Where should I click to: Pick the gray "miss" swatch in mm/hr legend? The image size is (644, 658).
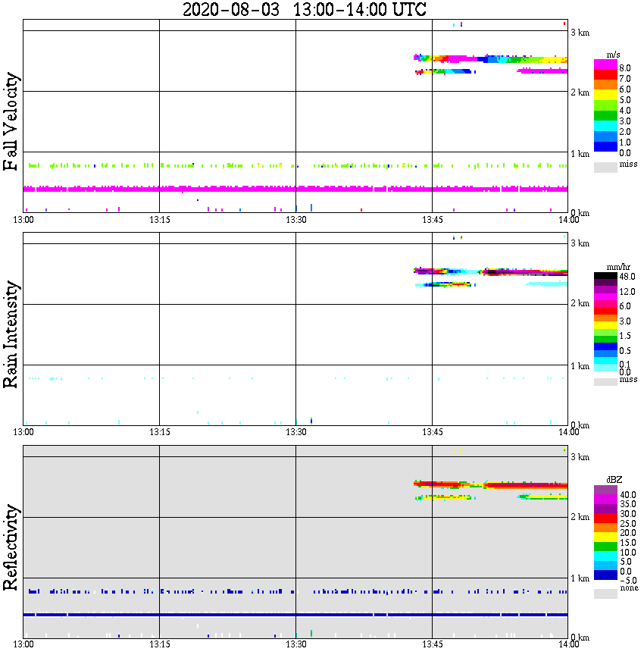click(x=605, y=382)
